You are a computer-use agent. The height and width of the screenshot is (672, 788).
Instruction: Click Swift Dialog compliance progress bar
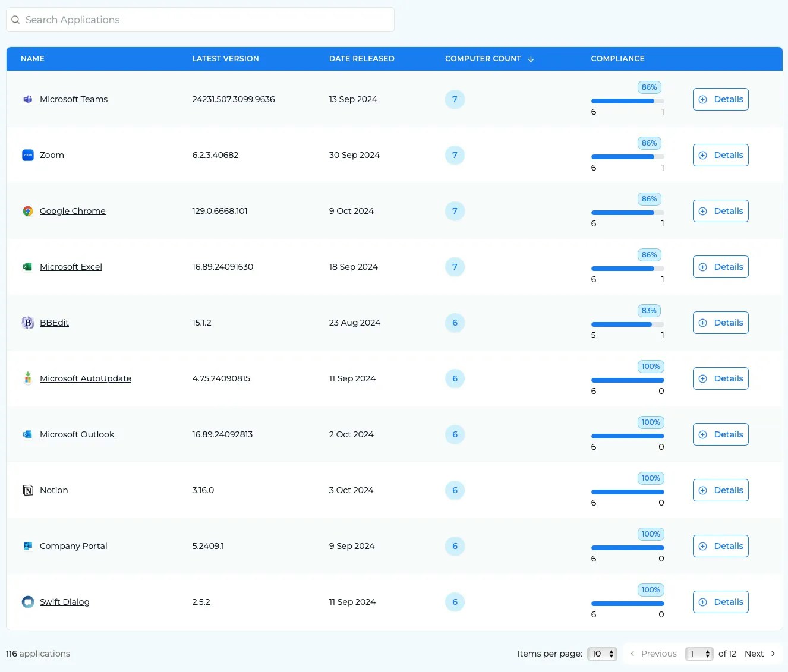628,604
